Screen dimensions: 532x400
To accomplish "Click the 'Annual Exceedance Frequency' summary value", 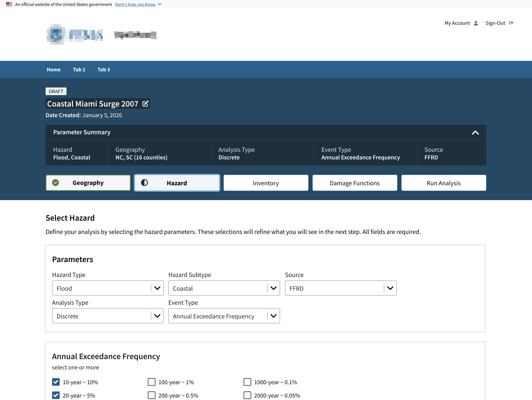I will [x=360, y=157].
